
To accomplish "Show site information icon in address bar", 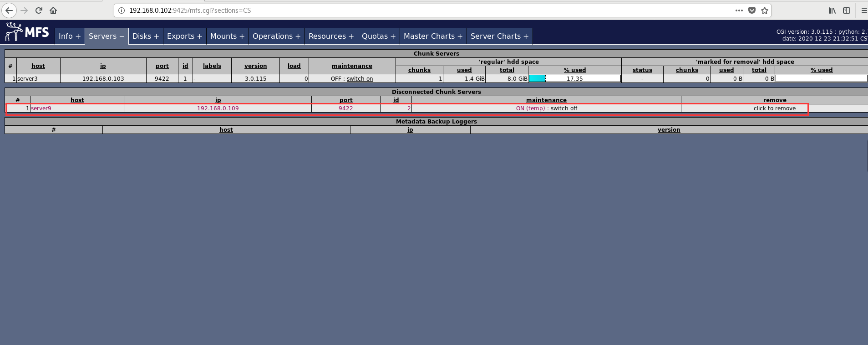I will (x=122, y=10).
